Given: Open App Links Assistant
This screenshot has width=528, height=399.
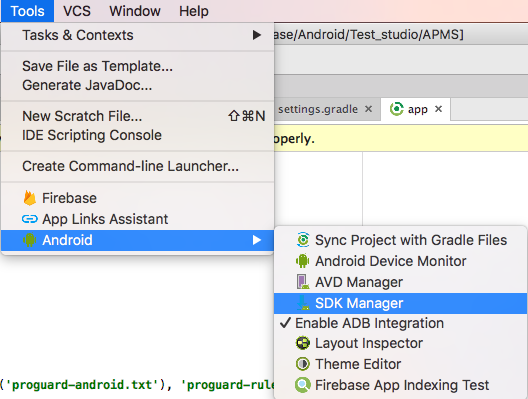Looking at the screenshot, I should tap(137, 219).
